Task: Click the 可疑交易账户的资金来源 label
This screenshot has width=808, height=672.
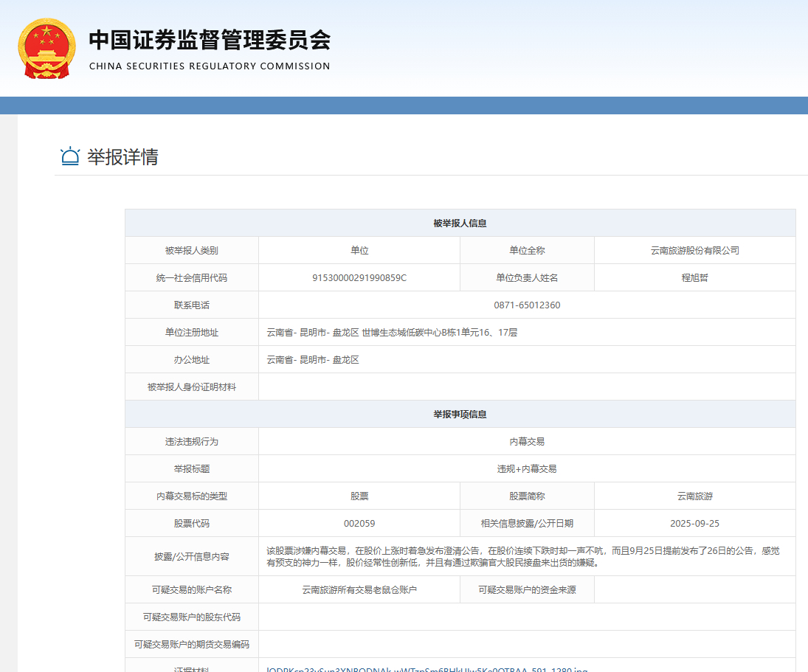Action: point(527,589)
